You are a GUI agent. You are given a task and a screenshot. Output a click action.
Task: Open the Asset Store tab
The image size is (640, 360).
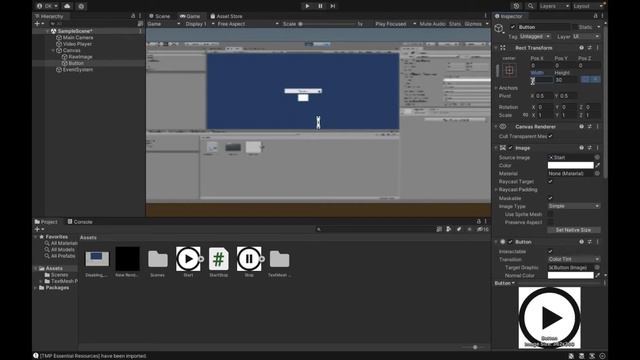pyautogui.click(x=226, y=16)
